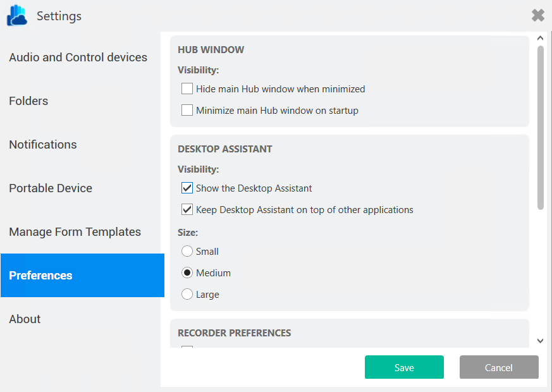Open the Notifications settings section
552x392 pixels.
click(x=42, y=144)
